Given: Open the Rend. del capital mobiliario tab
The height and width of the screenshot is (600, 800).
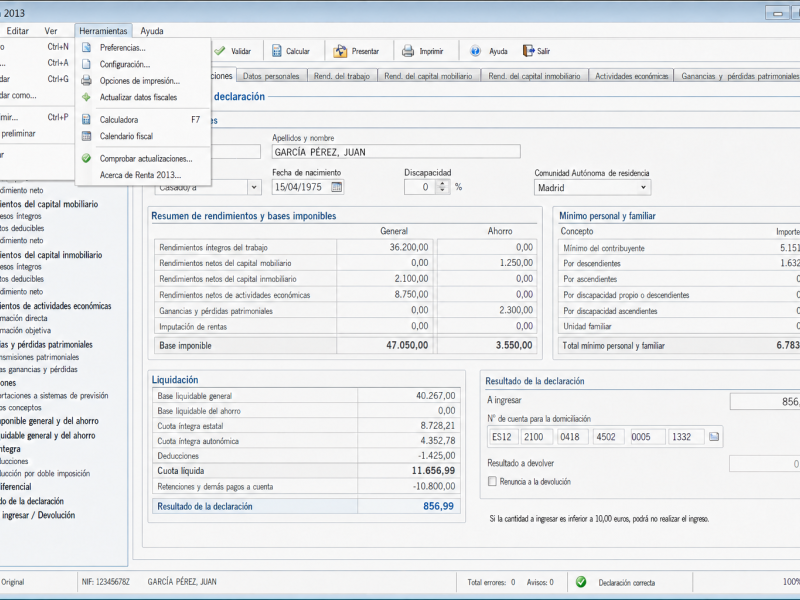Looking at the screenshot, I should tap(428, 76).
